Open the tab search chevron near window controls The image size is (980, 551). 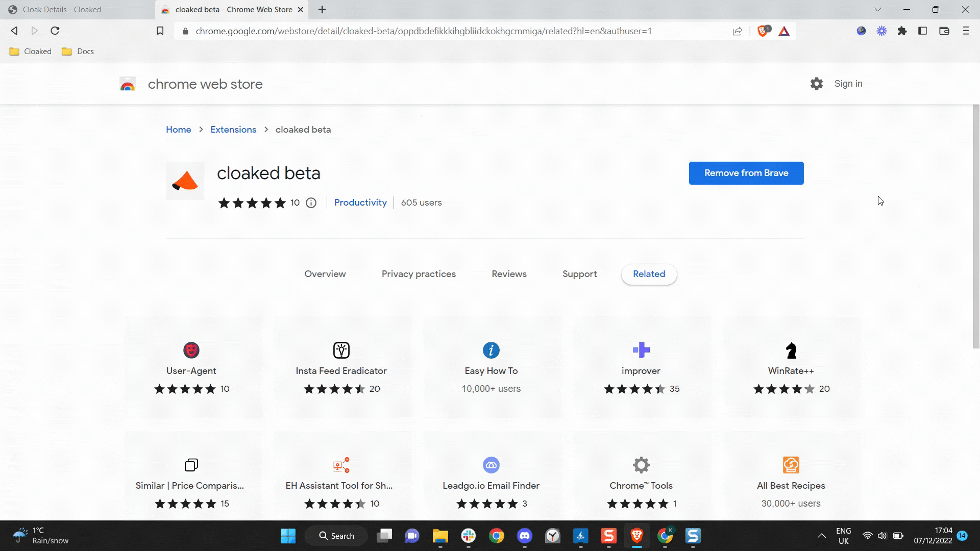tap(877, 9)
